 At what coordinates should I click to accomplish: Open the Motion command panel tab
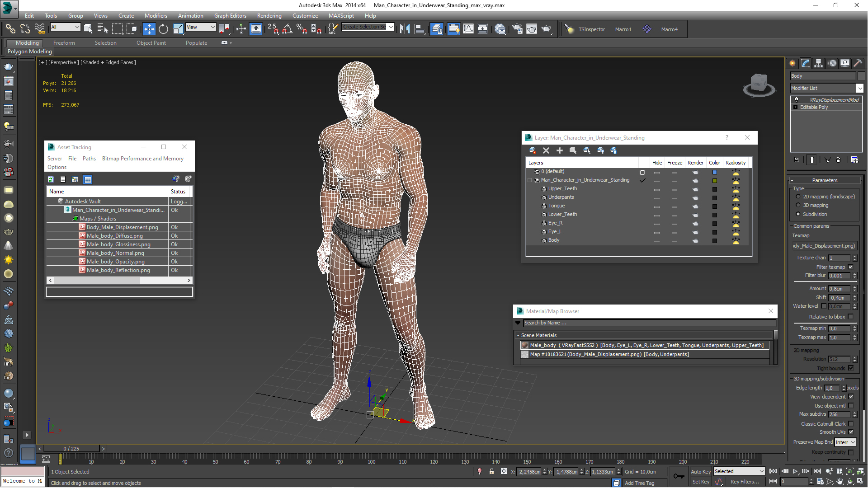tap(832, 63)
